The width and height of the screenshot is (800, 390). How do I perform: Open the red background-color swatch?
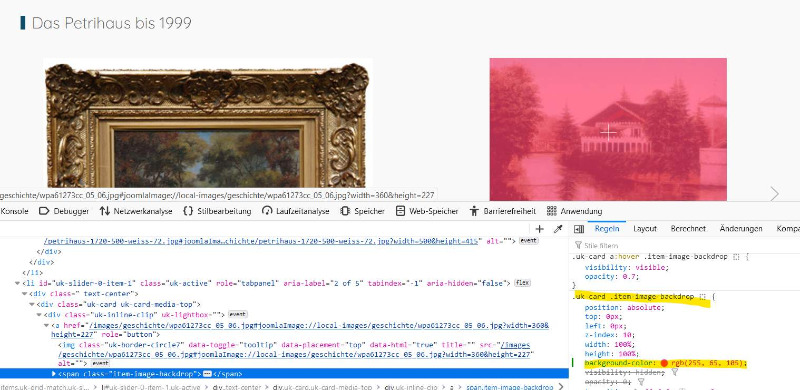(664, 363)
